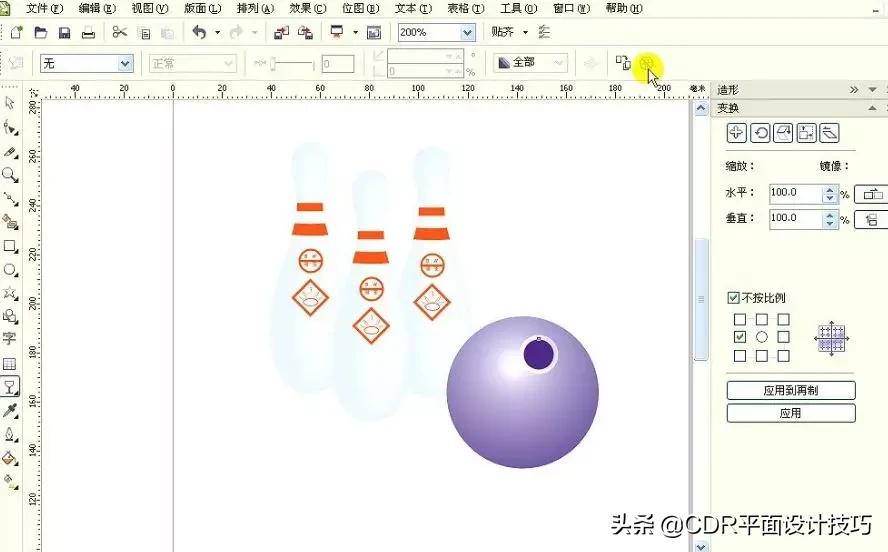Select the Eyedropper tool

(10, 411)
